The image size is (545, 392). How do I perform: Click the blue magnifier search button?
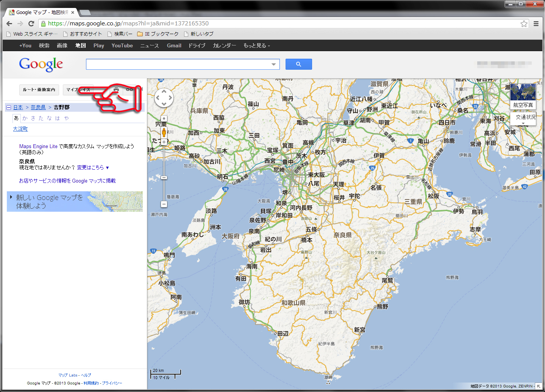[298, 64]
